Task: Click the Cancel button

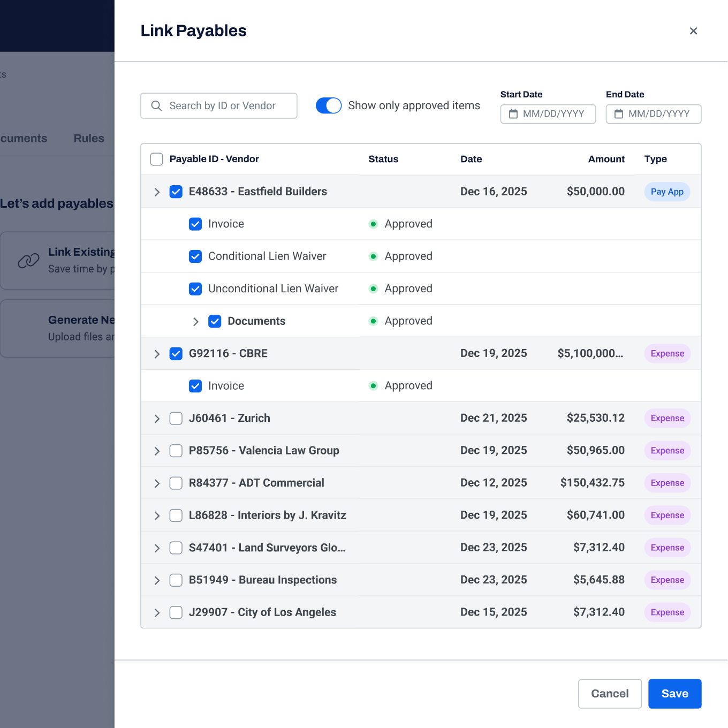Action: 610,693
